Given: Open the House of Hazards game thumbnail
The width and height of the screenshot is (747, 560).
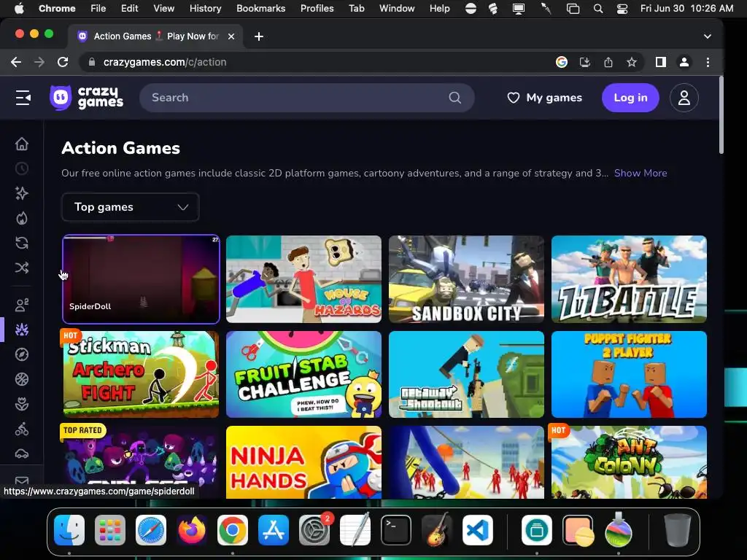Looking at the screenshot, I should click(x=303, y=279).
